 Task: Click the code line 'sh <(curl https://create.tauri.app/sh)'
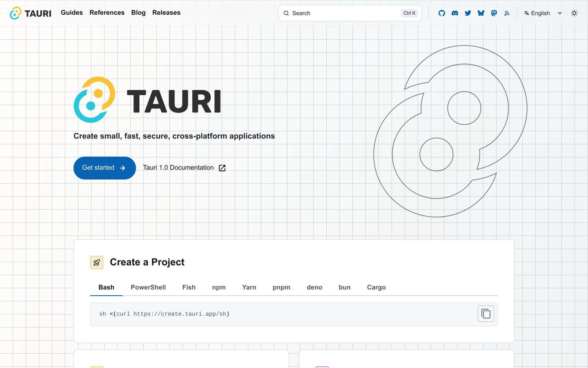164,314
